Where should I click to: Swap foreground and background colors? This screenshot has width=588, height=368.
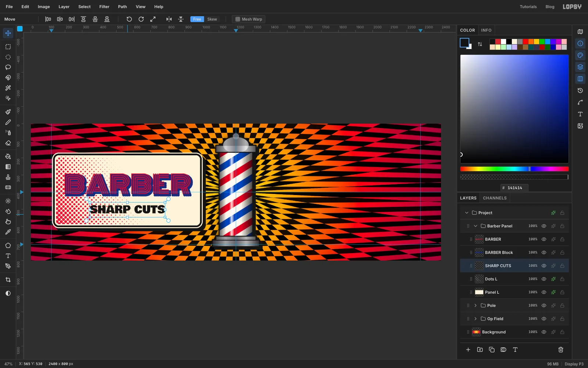[x=480, y=44]
